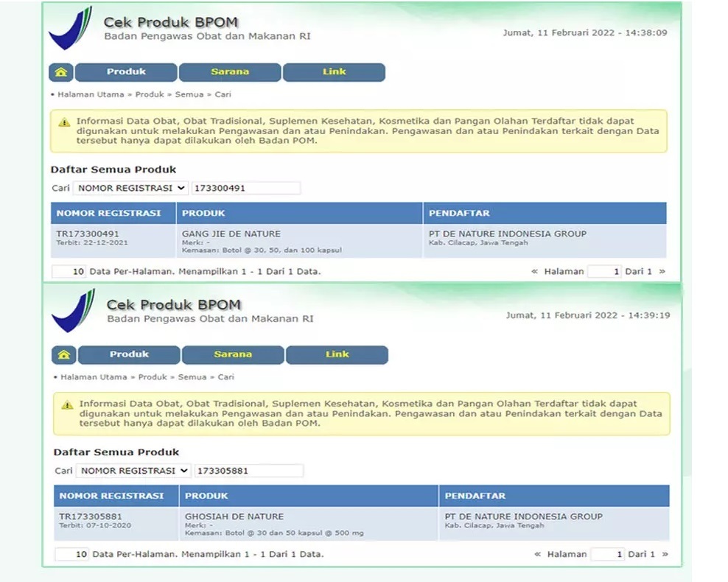Image resolution: width=728 pixels, height=582 pixels.
Task: Click the warning icon in the bottom notice
Action: coord(67,405)
